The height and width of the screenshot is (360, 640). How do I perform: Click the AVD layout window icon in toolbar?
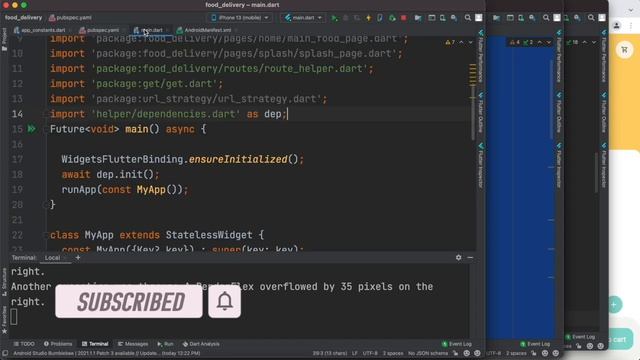(x=431, y=18)
